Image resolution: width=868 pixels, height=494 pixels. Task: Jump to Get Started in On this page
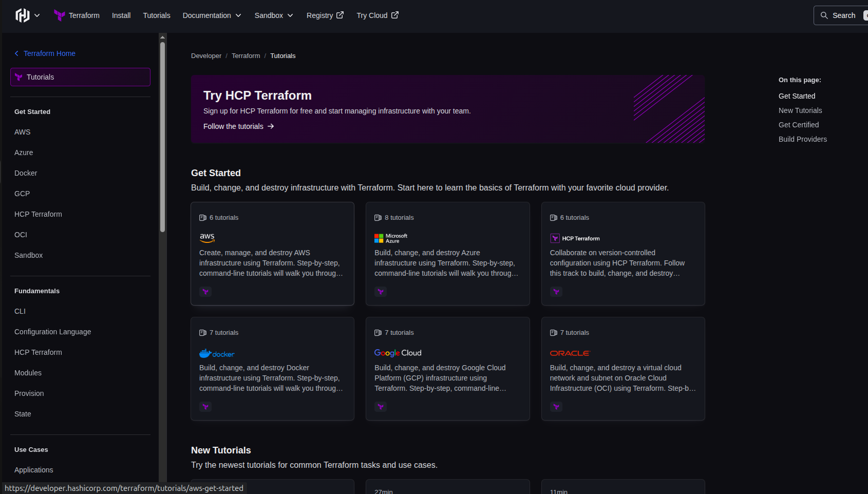(x=797, y=96)
